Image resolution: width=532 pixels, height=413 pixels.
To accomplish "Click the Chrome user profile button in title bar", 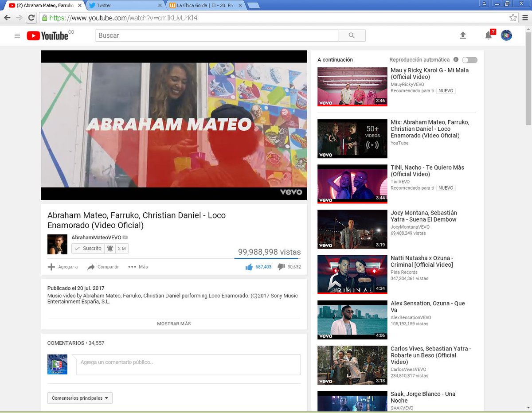I will (x=484, y=3).
